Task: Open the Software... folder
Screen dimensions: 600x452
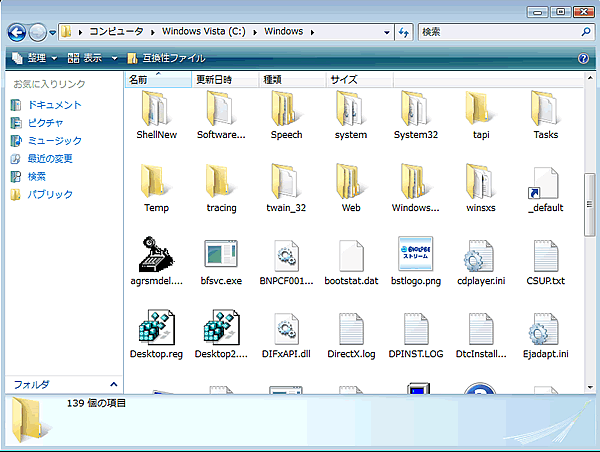Action: pos(221,115)
